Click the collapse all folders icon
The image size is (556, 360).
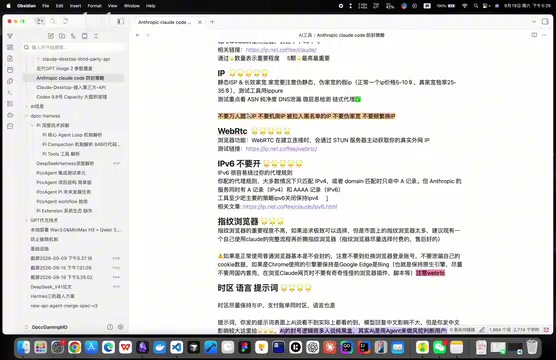[x=96, y=36]
